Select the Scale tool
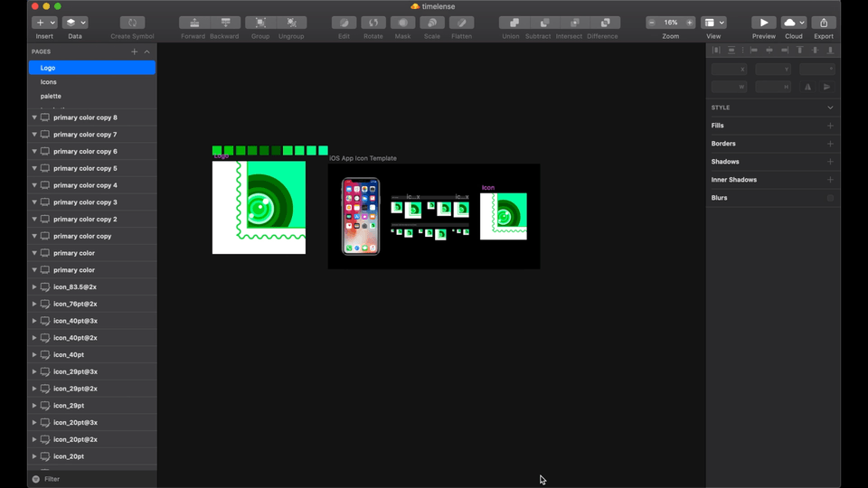The height and width of the screenshot is (488, 868). coord(432,23)
